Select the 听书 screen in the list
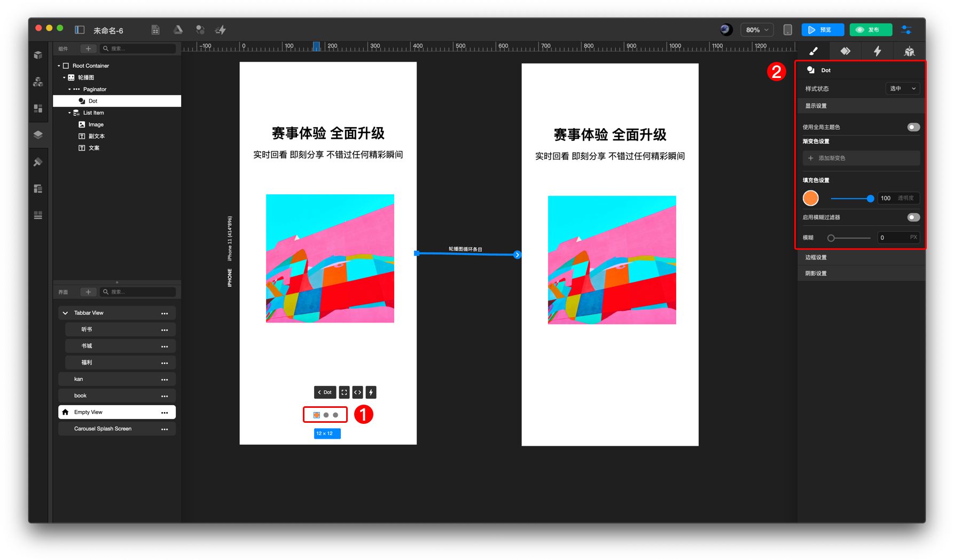The image size is (954, 560). (x=120, y=329)
